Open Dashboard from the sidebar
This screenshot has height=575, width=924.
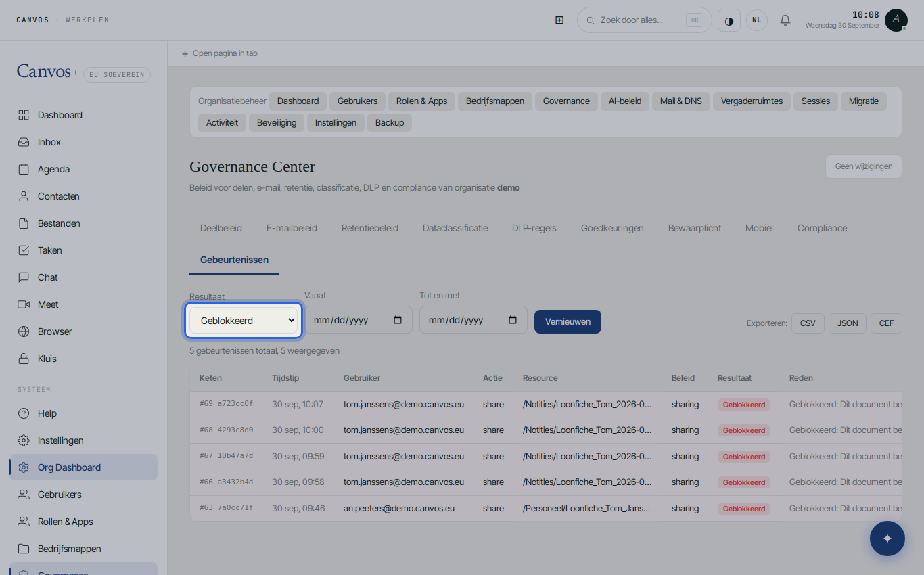click(84, 115)
